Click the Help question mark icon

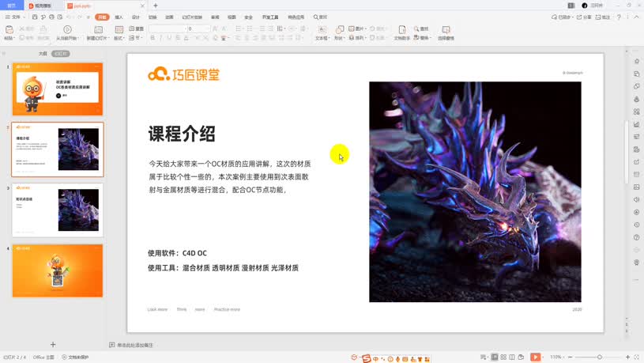[619, 17]
